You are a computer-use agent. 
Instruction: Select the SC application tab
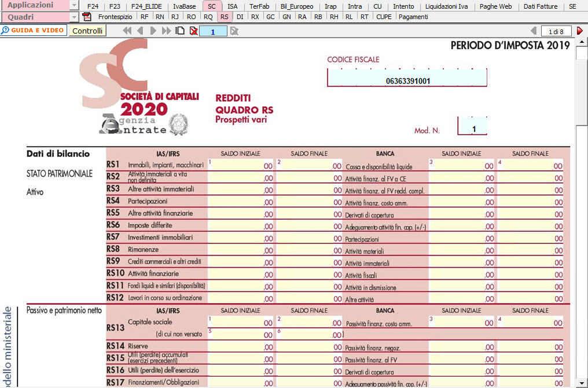[x=212, y=6]
